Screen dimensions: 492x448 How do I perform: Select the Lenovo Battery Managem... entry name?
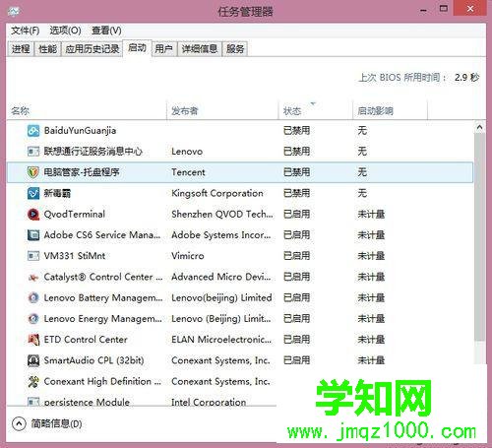tap(103, 298)
